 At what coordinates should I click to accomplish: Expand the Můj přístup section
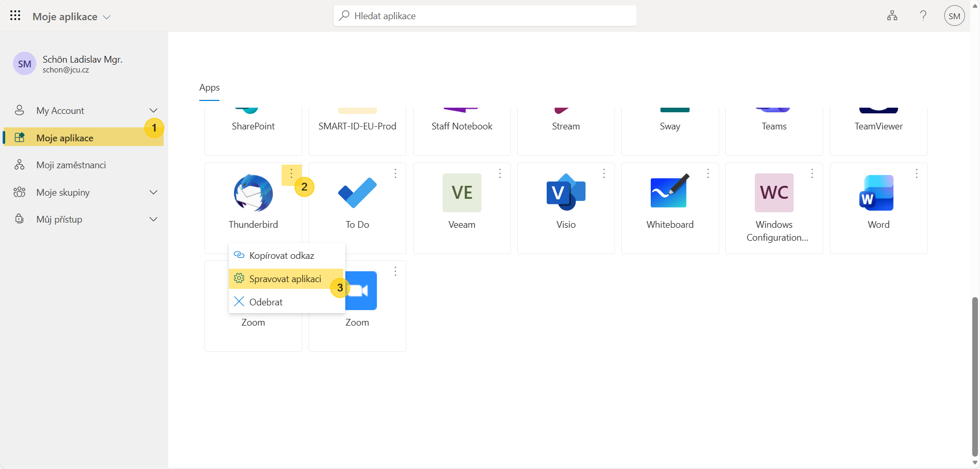[153, 219]
